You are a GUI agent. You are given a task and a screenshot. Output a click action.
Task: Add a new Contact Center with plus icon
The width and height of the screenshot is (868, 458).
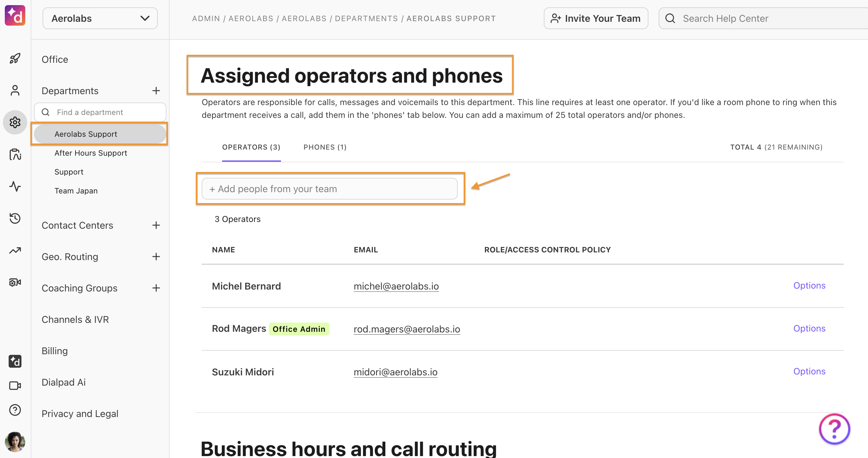[x=156, y=225]
